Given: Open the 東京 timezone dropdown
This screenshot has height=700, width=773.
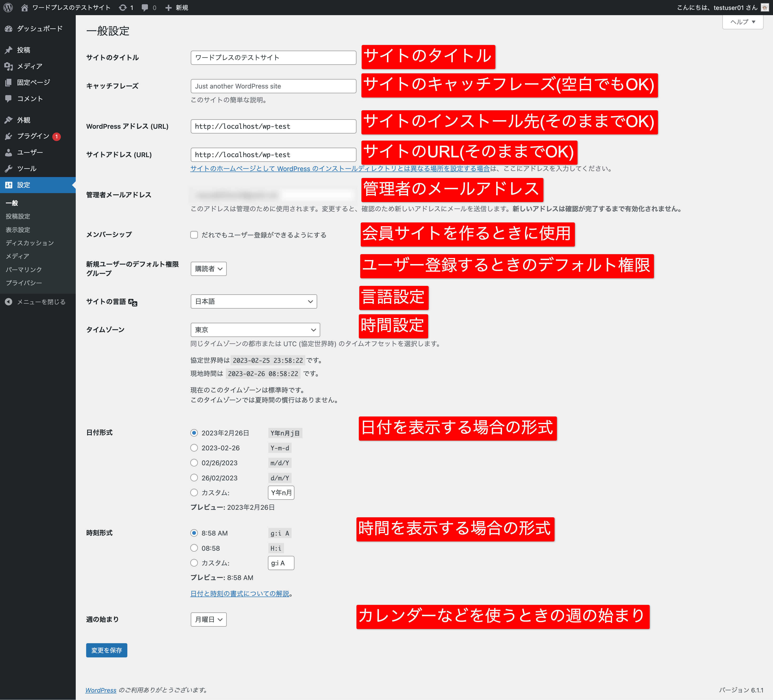Looking at the screenshot, I should click(x=255, y=330).
